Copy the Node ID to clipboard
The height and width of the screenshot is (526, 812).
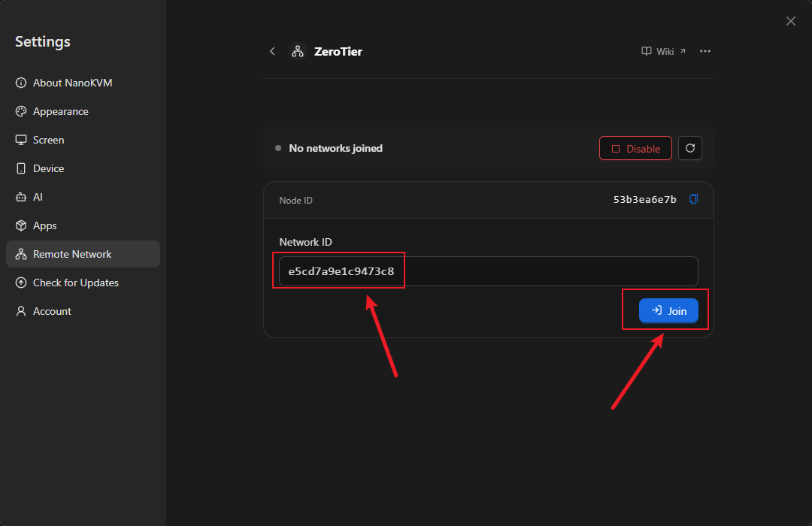[693, 199]
